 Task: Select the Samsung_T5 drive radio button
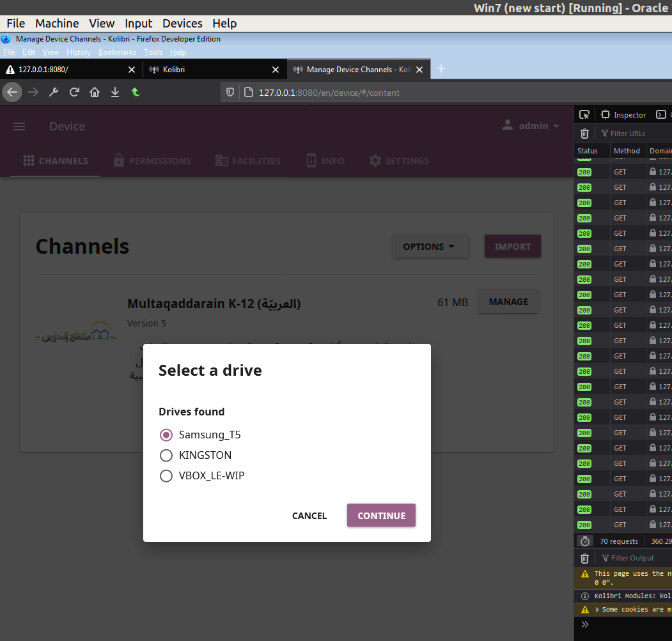pos(166,435)
